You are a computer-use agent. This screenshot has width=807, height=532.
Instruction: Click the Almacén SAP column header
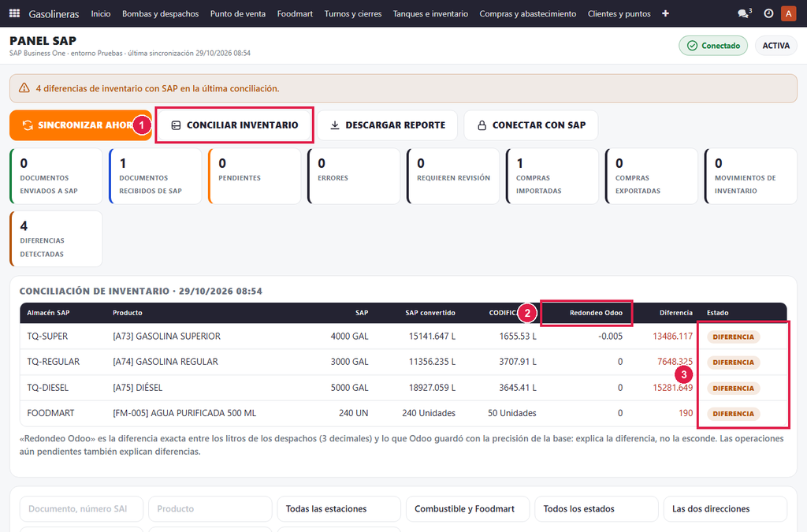(x=48, y=313)
